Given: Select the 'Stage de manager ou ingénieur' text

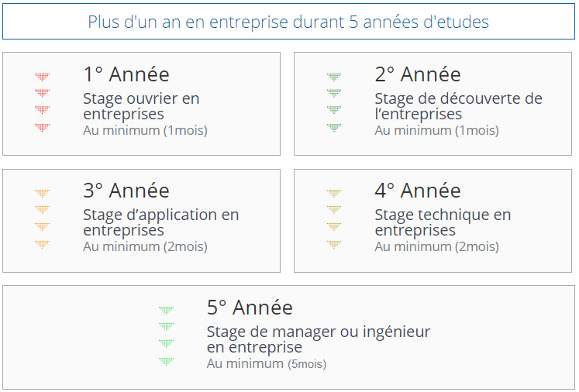Looking at the screenshot, I should [x=319, y=332].
